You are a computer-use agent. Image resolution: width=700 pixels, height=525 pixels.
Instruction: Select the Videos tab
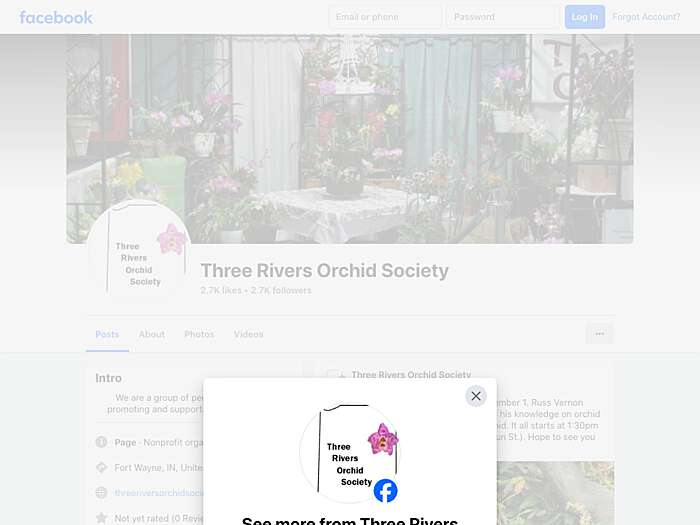coord(249,334)
